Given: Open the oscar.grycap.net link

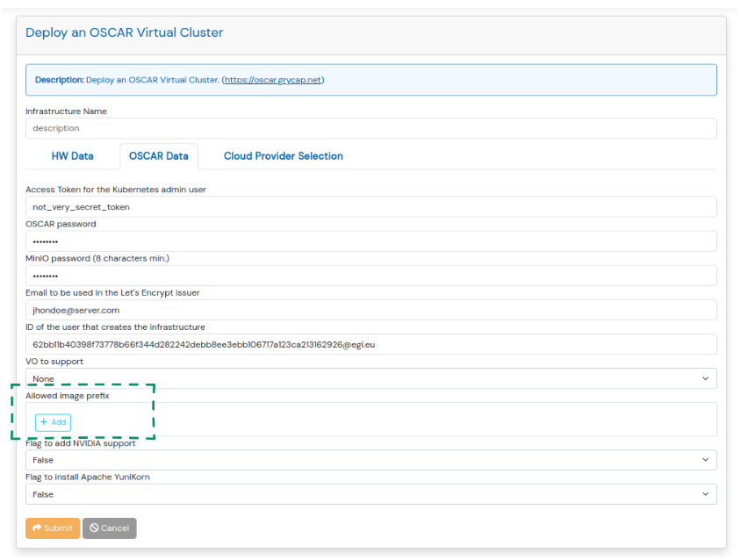Looking at the screenshot, I should (x=273, y=80).
